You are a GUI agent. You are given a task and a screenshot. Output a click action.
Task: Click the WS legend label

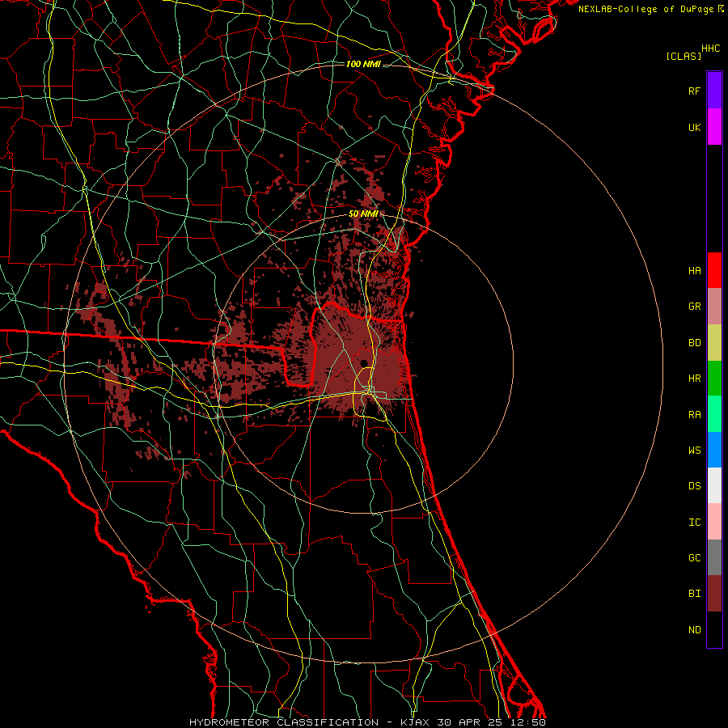pos(694,451)
